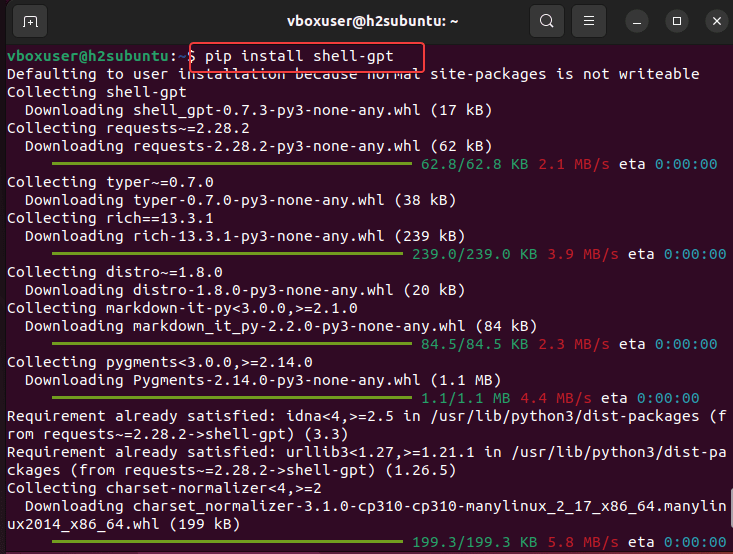Click 'Collecting charset-normalizer<4,>=2' line

[164, 489]
